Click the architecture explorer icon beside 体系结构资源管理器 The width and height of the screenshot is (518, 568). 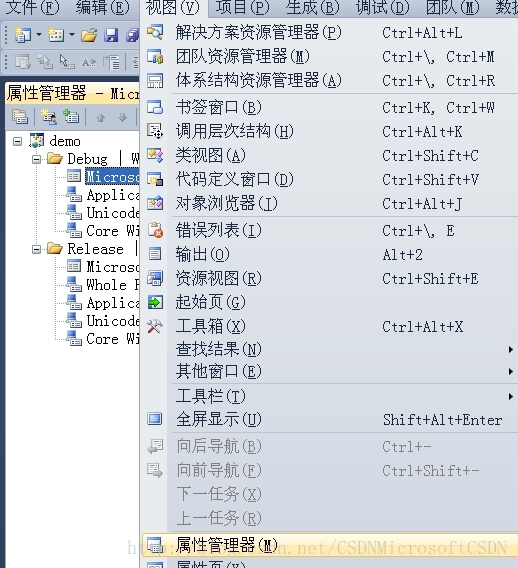coord(155,80)
